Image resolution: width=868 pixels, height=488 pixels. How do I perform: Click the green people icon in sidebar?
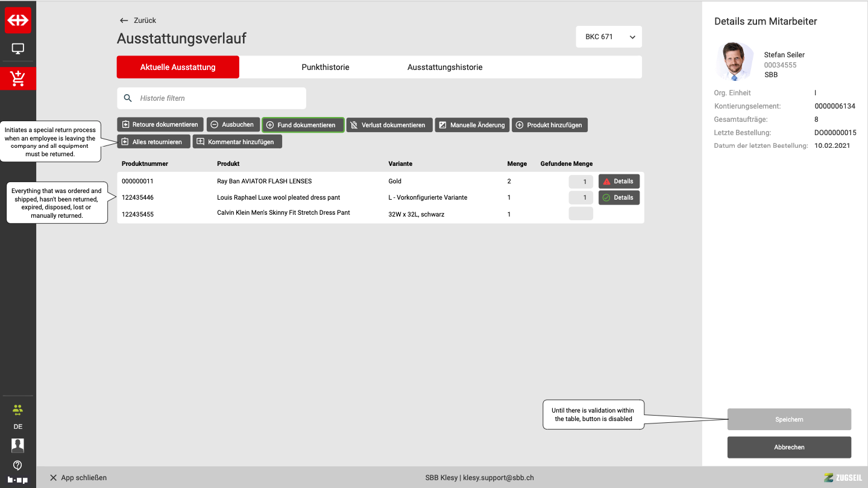(x=18, y=410)
